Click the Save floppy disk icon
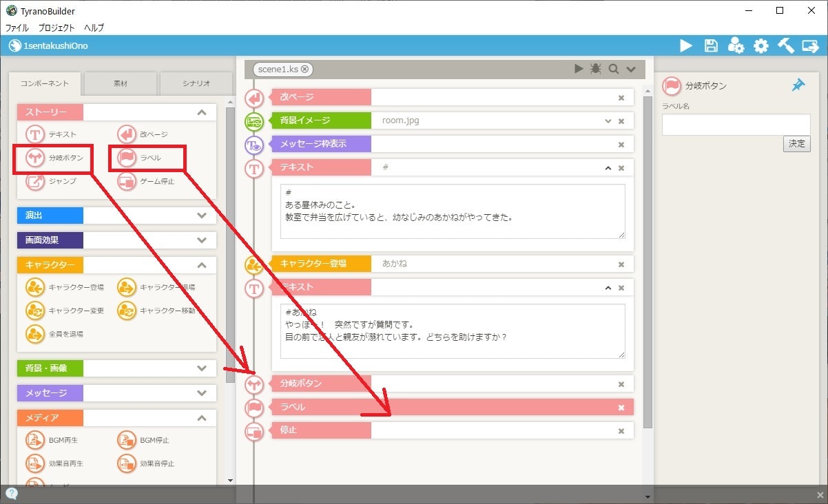This screenshot has width=828, height=504. point(711,45)
